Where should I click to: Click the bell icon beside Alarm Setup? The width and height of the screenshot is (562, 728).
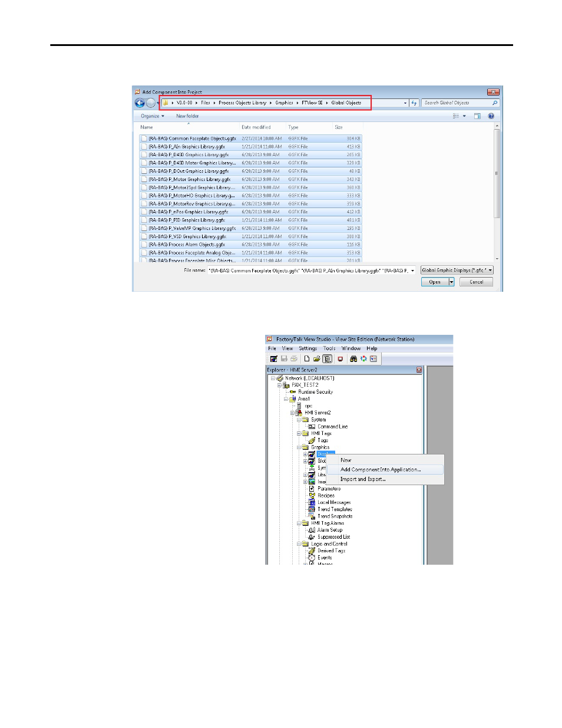(x=312, y=530)
